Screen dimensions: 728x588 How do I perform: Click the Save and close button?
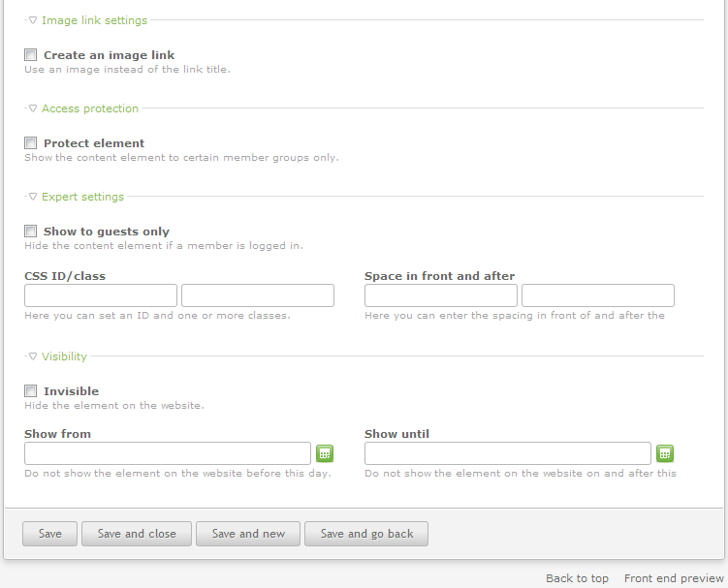coord(137,534)
